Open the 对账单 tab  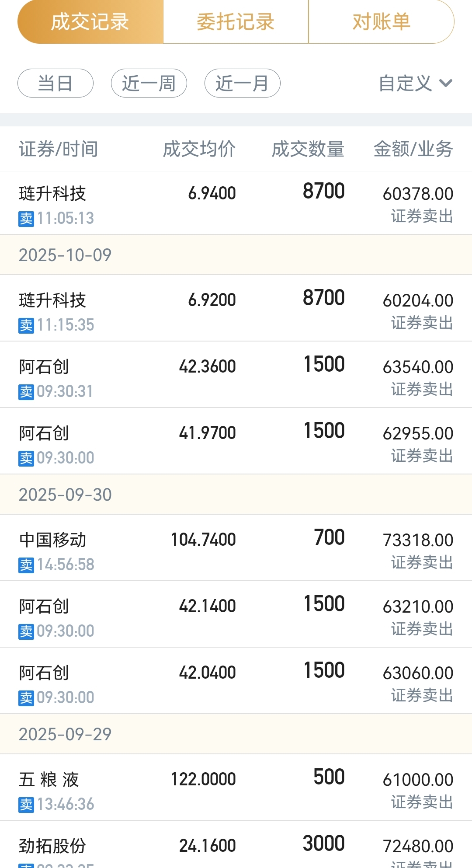[381, 22]
